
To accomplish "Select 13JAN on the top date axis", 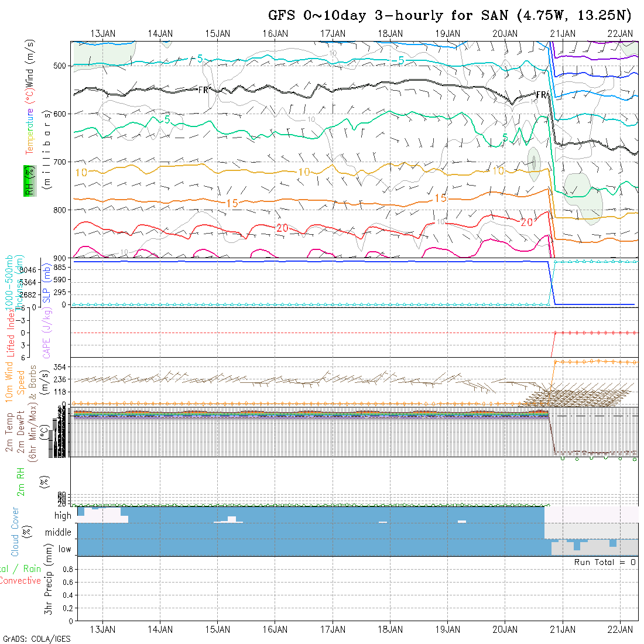I will tap(103, 33).
